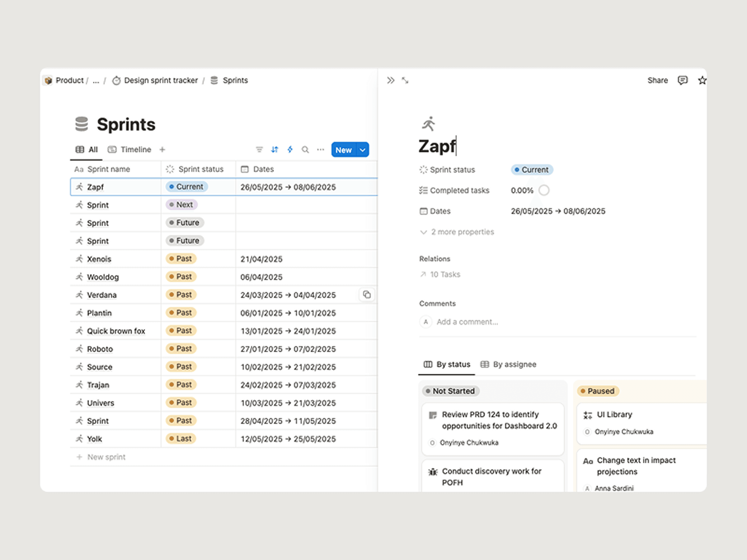Image resolution: width=747 pixels, height=560 pixels.
Task: Click the comments speech bubble icon
Action: point(682,80)
